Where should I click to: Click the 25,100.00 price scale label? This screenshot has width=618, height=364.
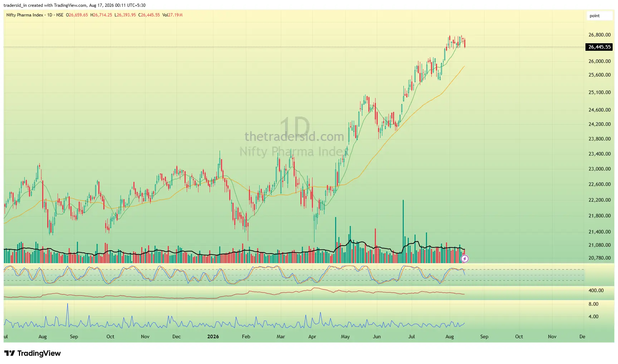click(x=599, y=92)
